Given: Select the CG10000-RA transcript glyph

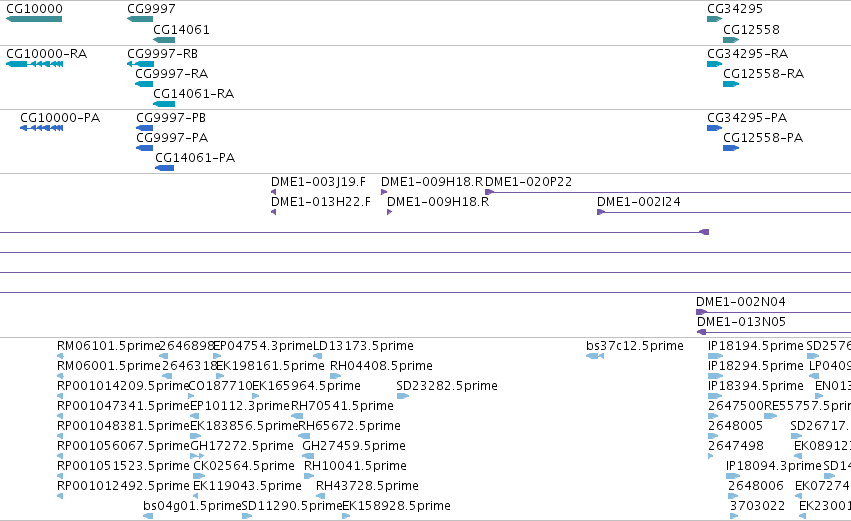Looking at the screenshot, I should [x=34, y=64].
